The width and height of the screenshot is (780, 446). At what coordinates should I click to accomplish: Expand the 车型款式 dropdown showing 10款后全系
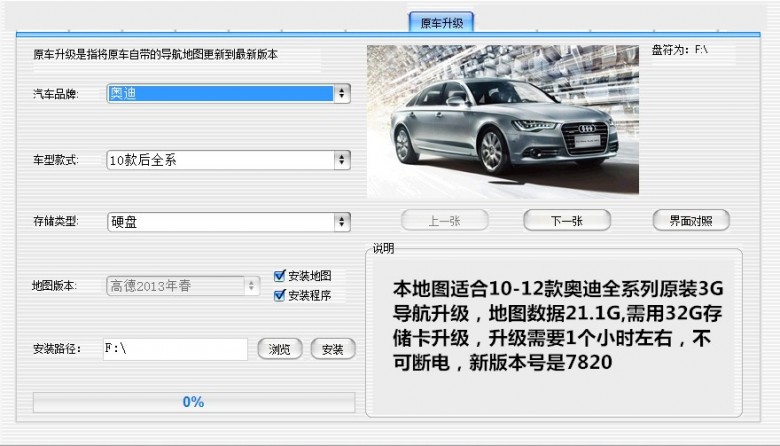pos(228,159)
